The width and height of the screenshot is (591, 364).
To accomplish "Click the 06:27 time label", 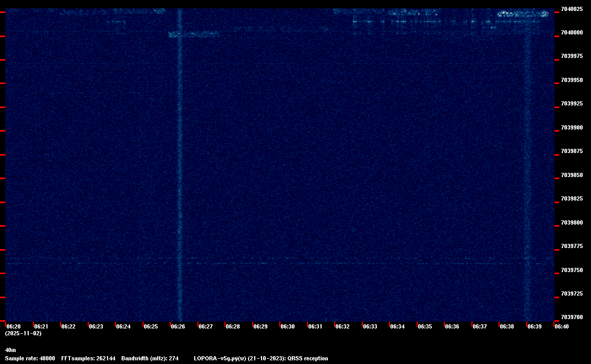I will pyautogui.click(x=205, y=326).
